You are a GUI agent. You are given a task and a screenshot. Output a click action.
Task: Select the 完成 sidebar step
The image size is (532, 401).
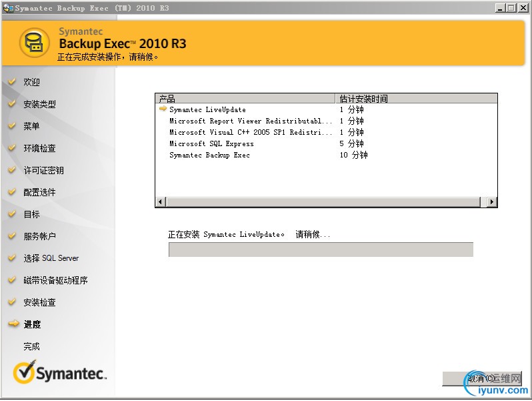(x=31, y=347)
